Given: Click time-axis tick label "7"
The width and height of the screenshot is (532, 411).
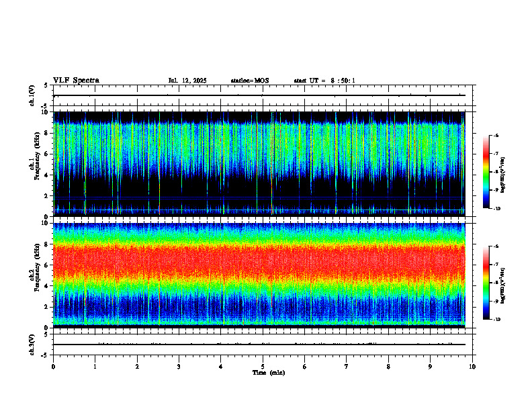Looking at the screenshot, I should pos(347,367).
